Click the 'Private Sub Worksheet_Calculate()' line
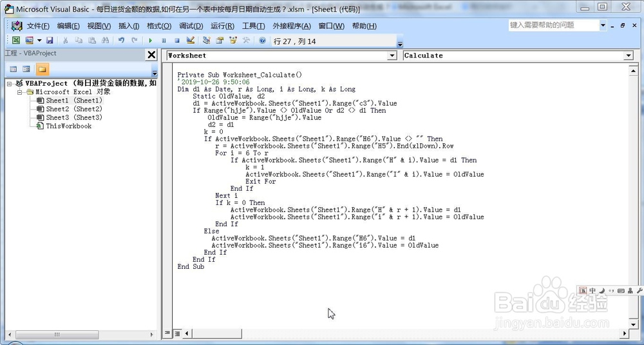Screen dimensions: 644x345 pos(240,75)
